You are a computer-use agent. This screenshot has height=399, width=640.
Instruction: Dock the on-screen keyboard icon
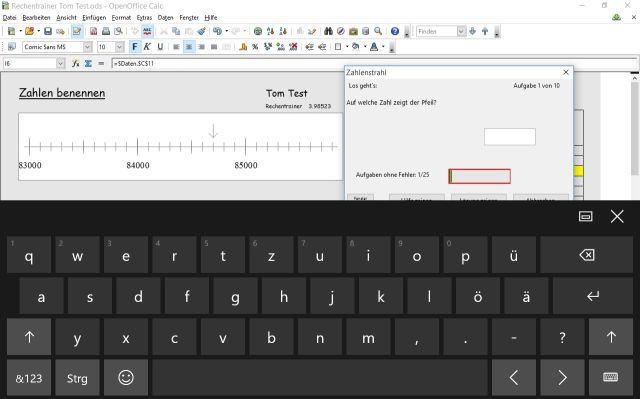(585, 216)
